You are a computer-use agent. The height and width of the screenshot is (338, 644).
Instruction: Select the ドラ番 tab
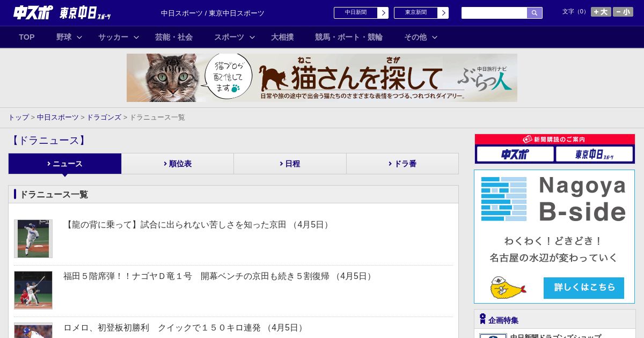tap(402, 164)
